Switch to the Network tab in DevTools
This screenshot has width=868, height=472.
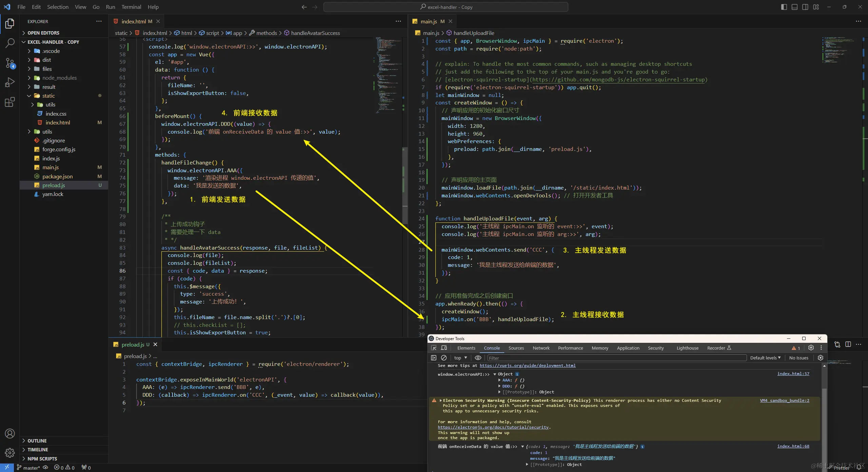coord(541,348)
